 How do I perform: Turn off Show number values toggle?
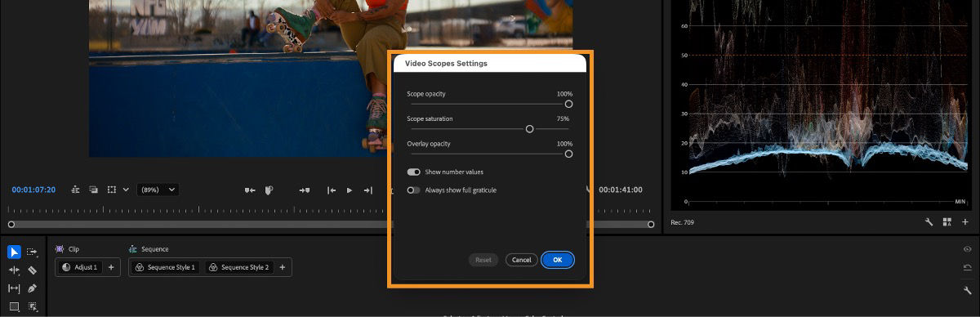414,172
